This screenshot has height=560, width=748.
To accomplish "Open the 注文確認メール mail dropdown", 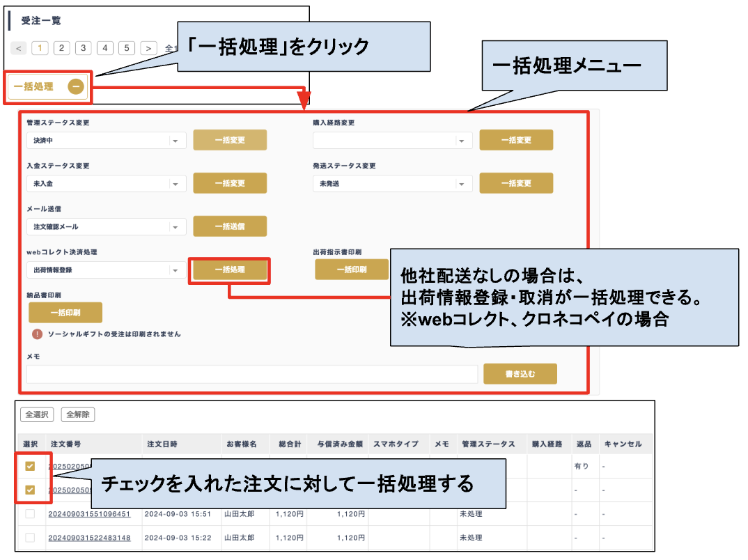I will (x=106, y=227).
